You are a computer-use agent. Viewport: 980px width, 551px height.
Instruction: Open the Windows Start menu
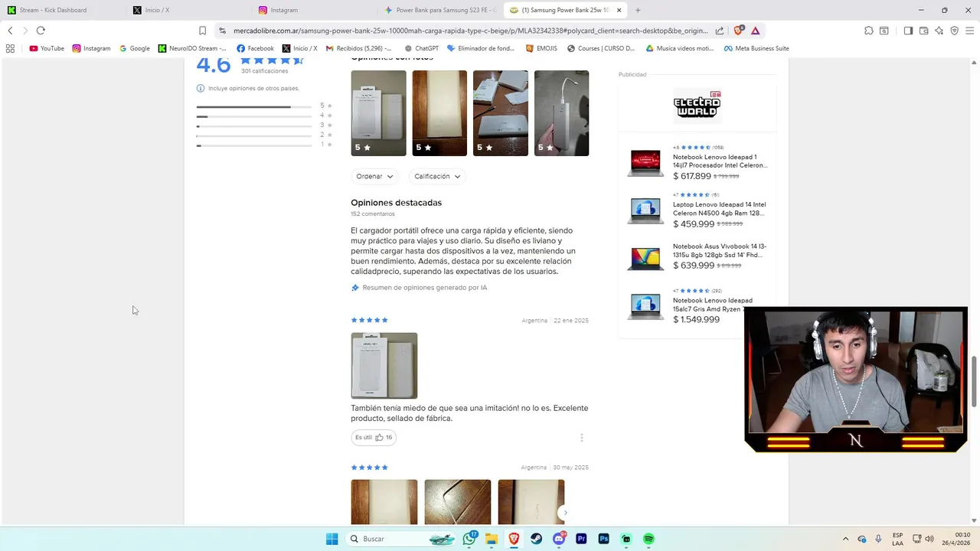click(332, 539)
